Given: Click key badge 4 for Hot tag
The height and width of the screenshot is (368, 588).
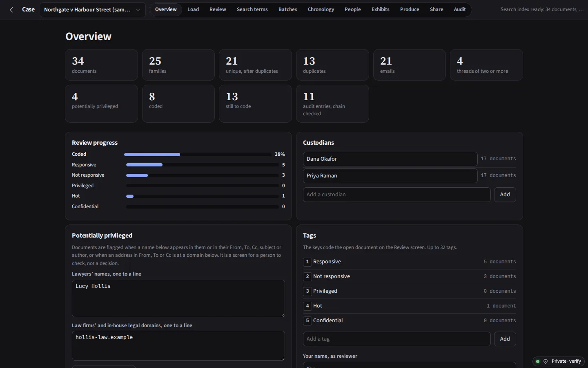Looking at the screenshot, I should coord(307,306).
